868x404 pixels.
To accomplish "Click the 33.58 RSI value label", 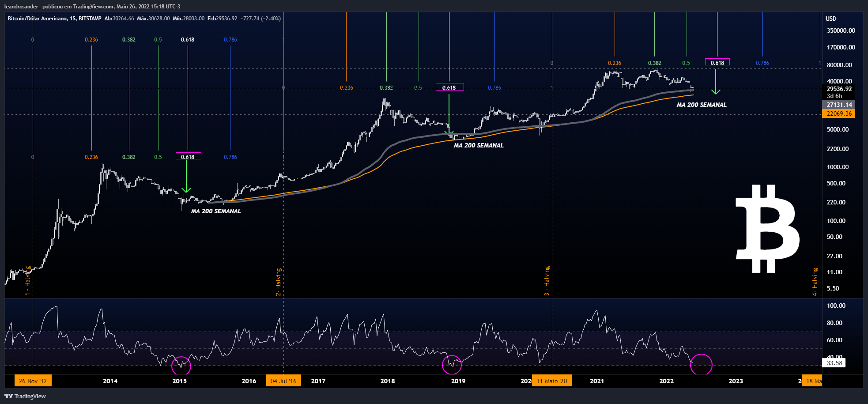I will point(834,363).
